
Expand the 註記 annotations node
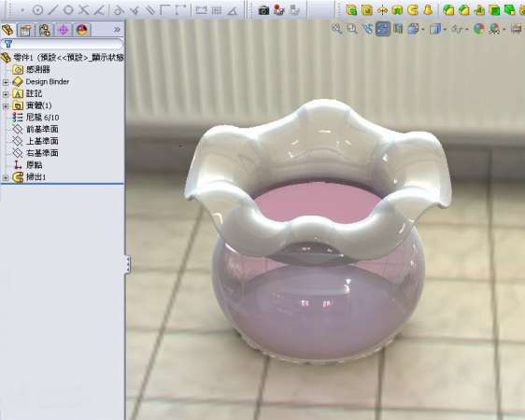[6, 94]
